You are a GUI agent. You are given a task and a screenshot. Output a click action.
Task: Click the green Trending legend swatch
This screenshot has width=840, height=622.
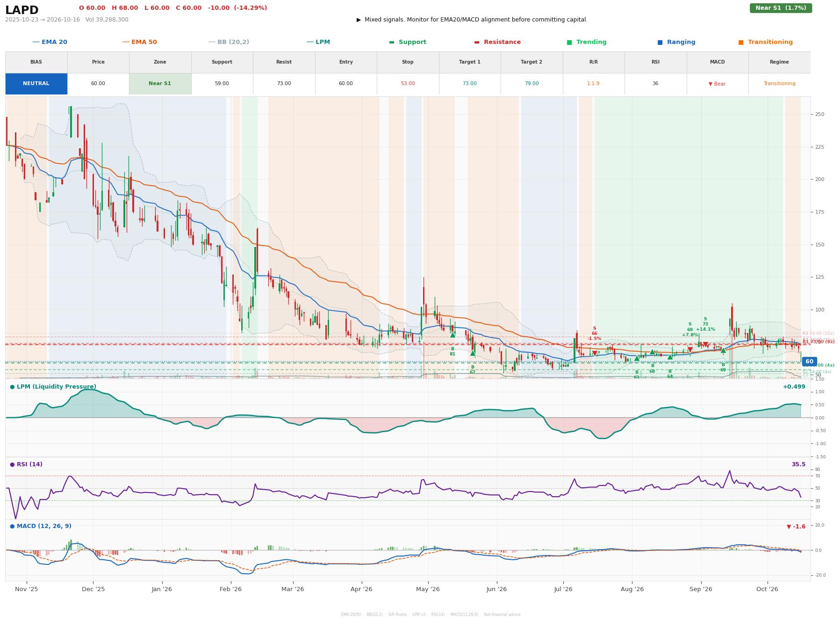(569, 43)
